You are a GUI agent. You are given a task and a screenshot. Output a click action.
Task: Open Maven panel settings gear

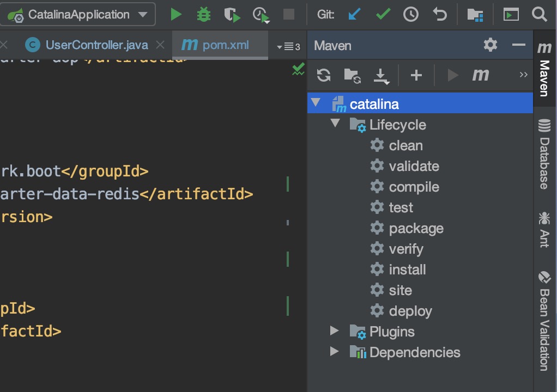490,45
